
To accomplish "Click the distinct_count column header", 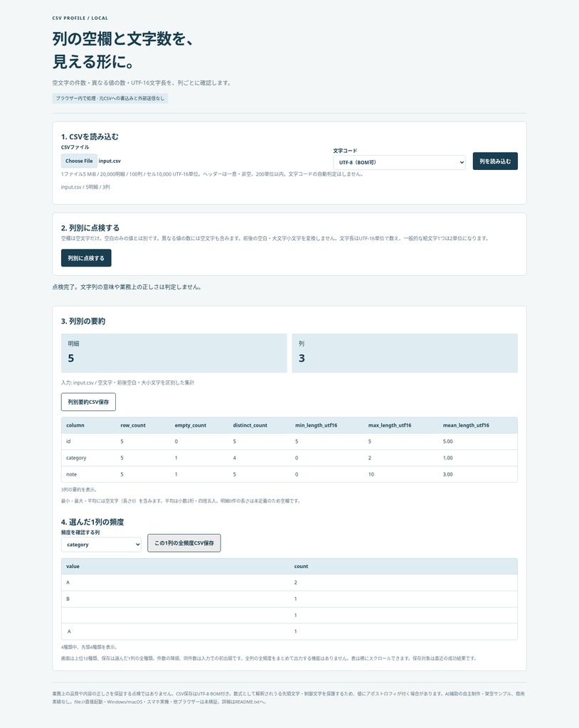I will (x=250, y=425).
